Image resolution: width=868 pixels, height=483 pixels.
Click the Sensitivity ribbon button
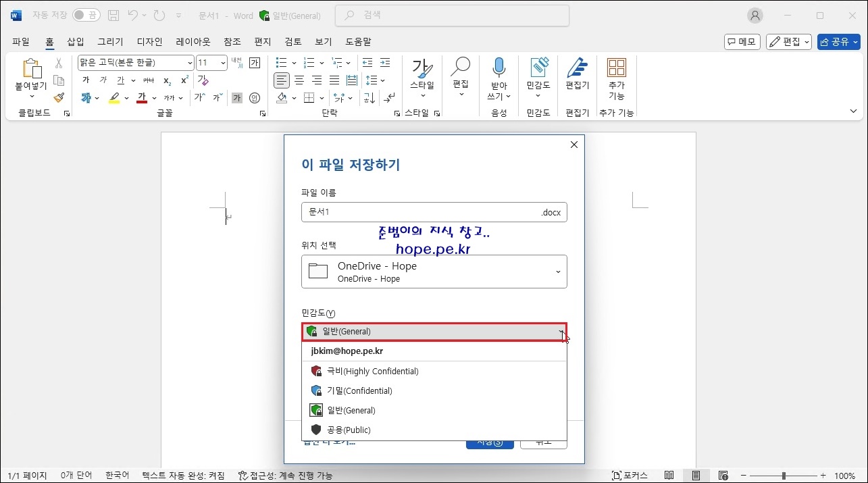[538, 79]
